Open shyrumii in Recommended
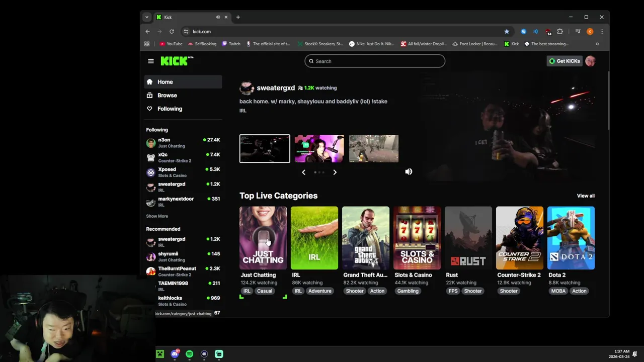 point(183,256)
